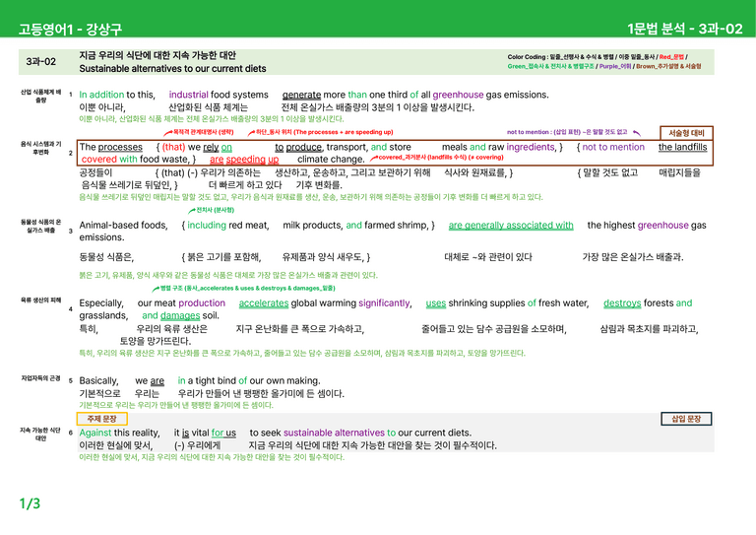Click "Red_문법" in the color legend
The height and width of the screenshot is (535, 756).
coord(671,57)
